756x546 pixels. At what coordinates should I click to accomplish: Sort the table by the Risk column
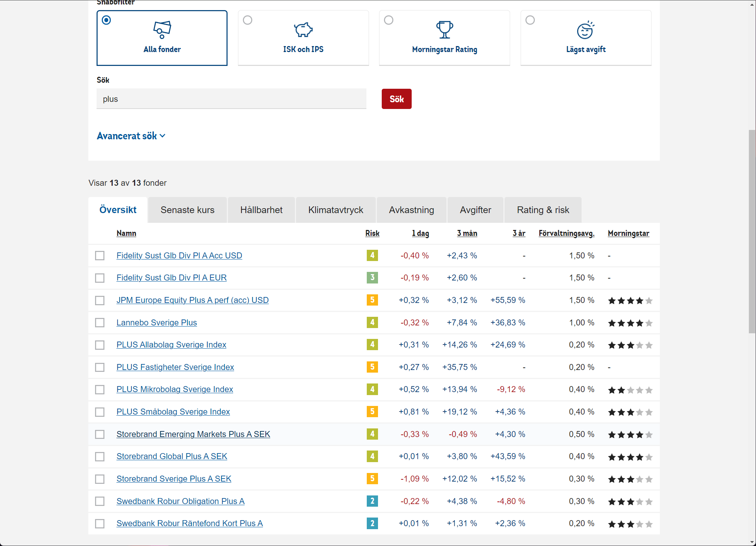(x=372, y=233)
